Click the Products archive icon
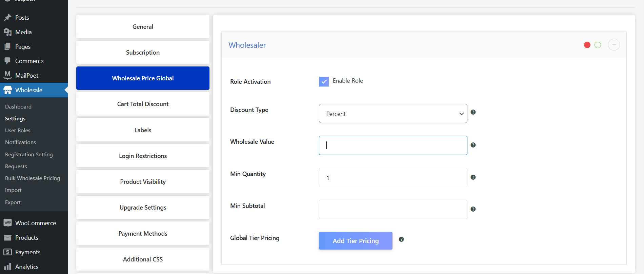The width and height of the screenshot is (644, 274). pyautogui.click(x=7, y=237)
